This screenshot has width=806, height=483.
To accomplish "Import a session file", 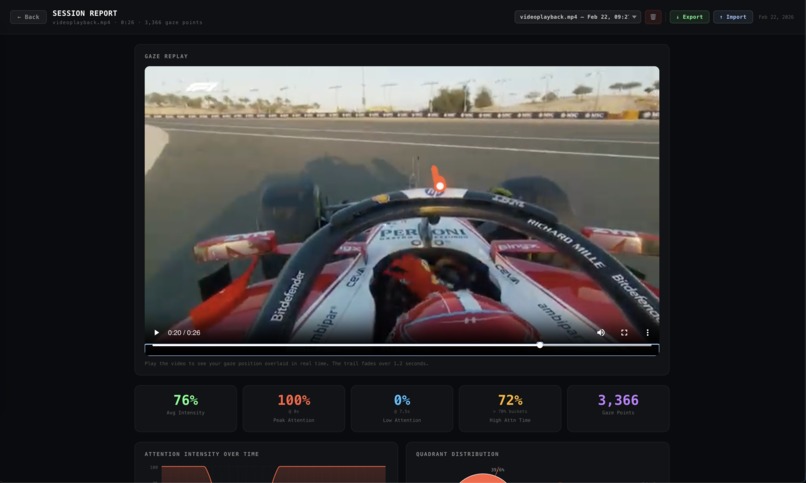I will (732, 17).
